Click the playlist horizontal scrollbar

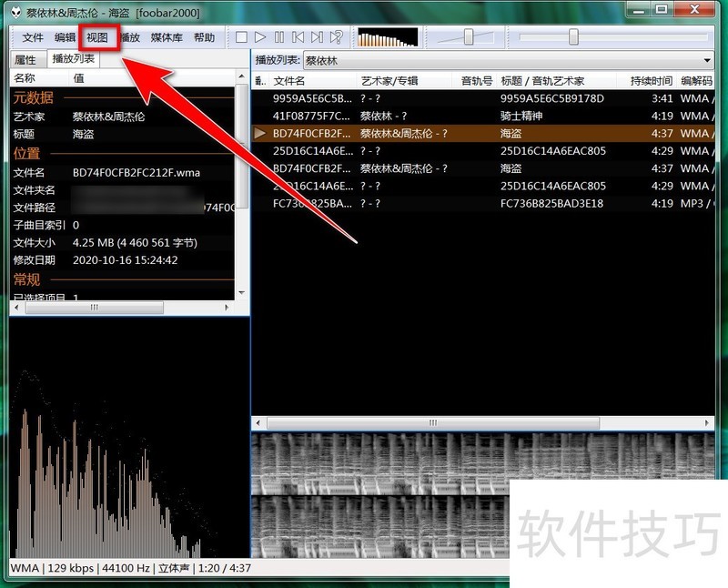pos(432,422)
